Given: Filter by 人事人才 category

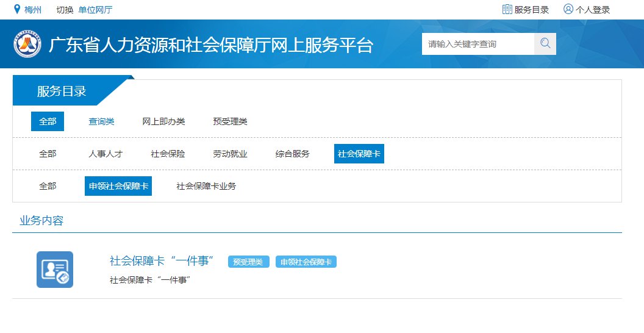Looking at the screenshot, I should coord(106,154).
